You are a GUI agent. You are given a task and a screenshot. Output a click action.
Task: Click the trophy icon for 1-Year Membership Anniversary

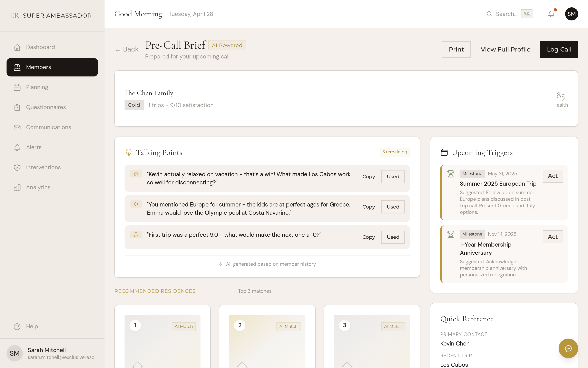click(x=451, y=234)
